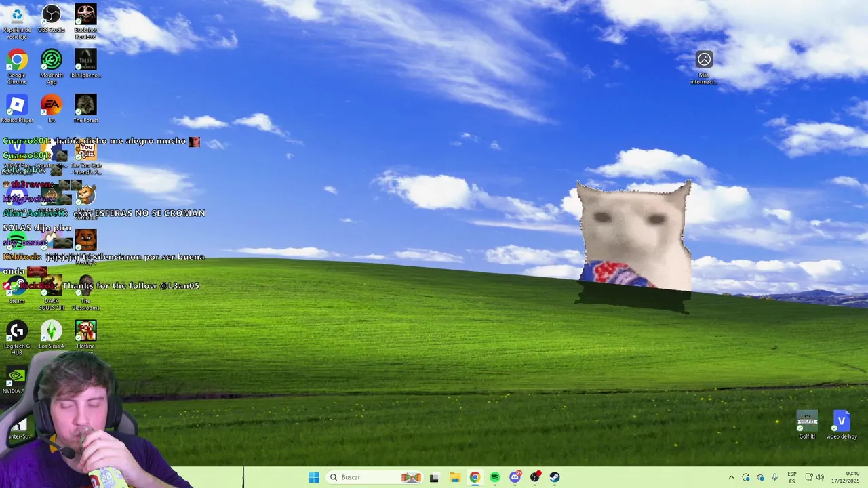
Task: Open the Golf It! desktop icon
Action: 807,426
